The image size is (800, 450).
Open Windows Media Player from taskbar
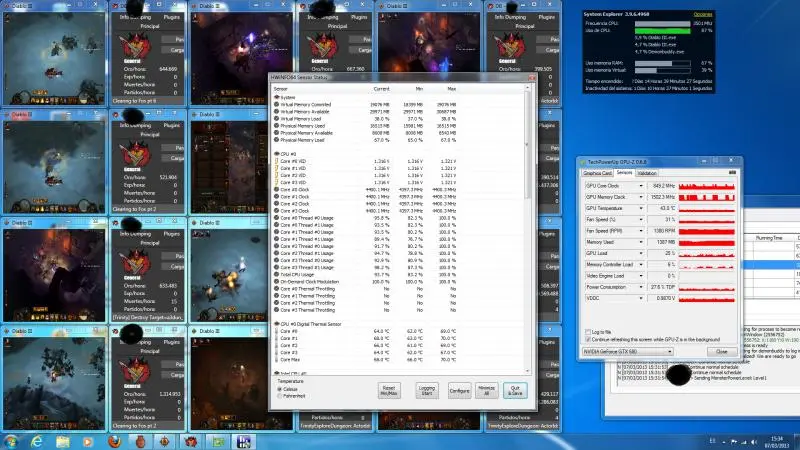(88, 442)
